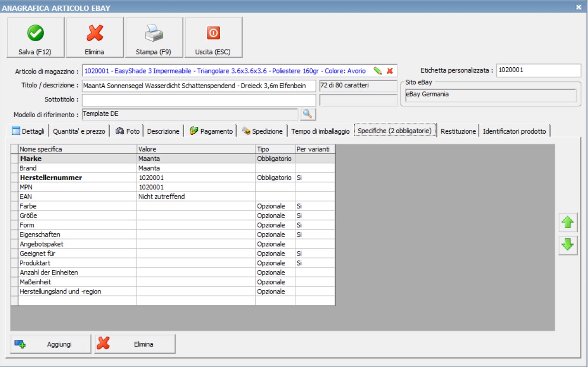588x367 pixels.
Task: Click the green pencil edit article icon
Action: [x=378, y=71]
